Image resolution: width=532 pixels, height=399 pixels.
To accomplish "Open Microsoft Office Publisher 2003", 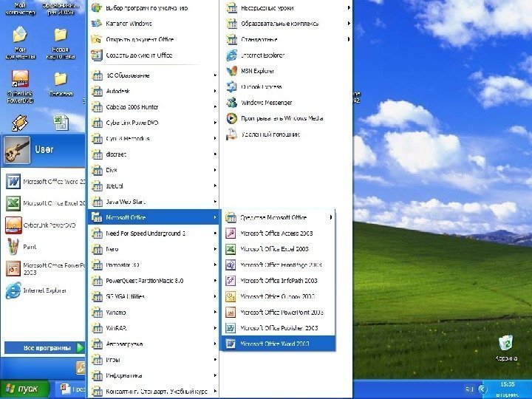I will pyautogui.click(x=279, y=328).
